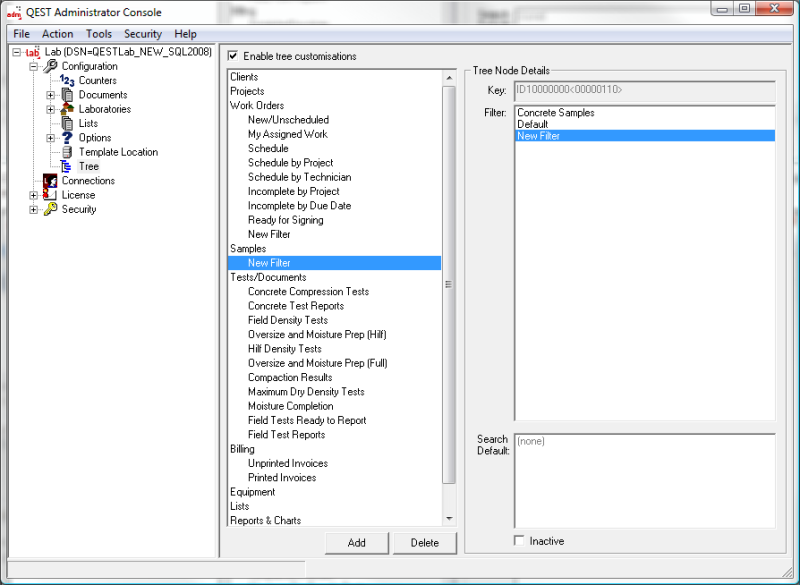Expand the Documents tree node
Image resolution: width=800 pixels, height=585 pixels.
[x=50, y=95]
